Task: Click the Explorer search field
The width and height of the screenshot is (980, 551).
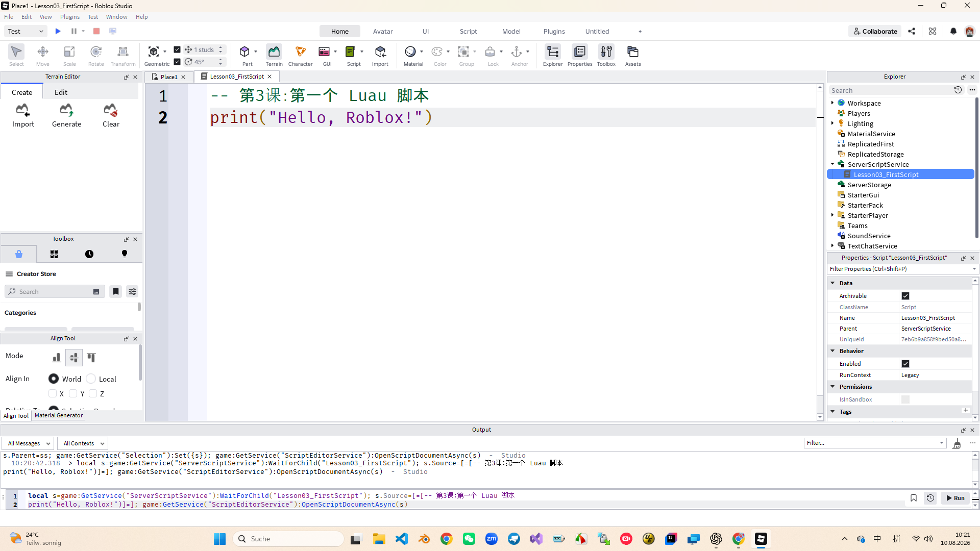Action: coord(891,90)
